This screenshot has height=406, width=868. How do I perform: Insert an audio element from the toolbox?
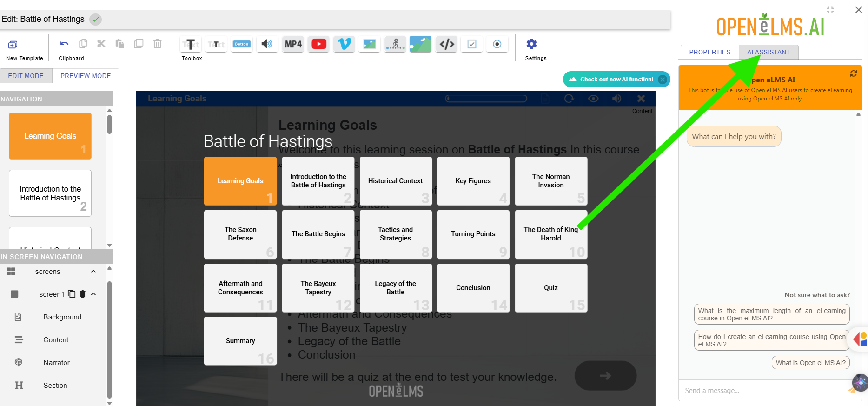click(267, 44)
